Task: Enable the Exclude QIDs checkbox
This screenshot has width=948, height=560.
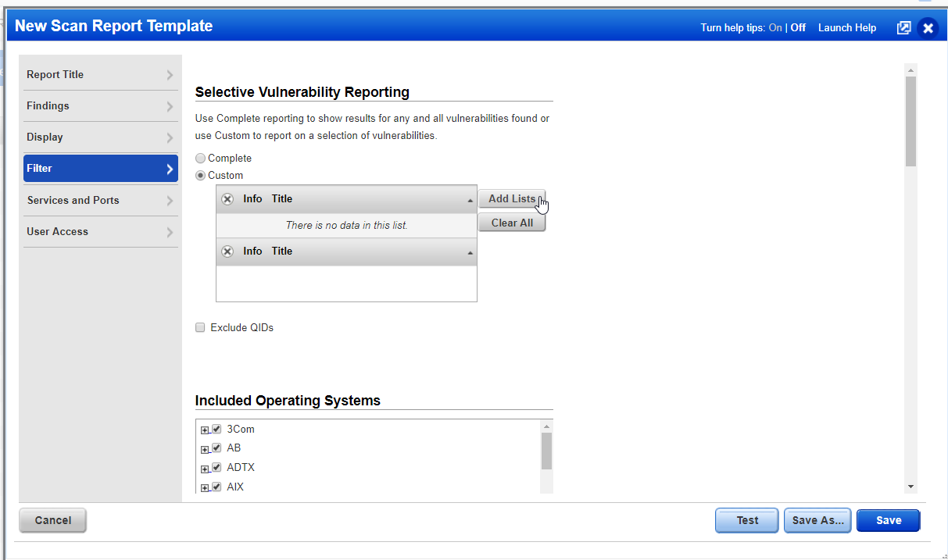Action: click(200, 327)
